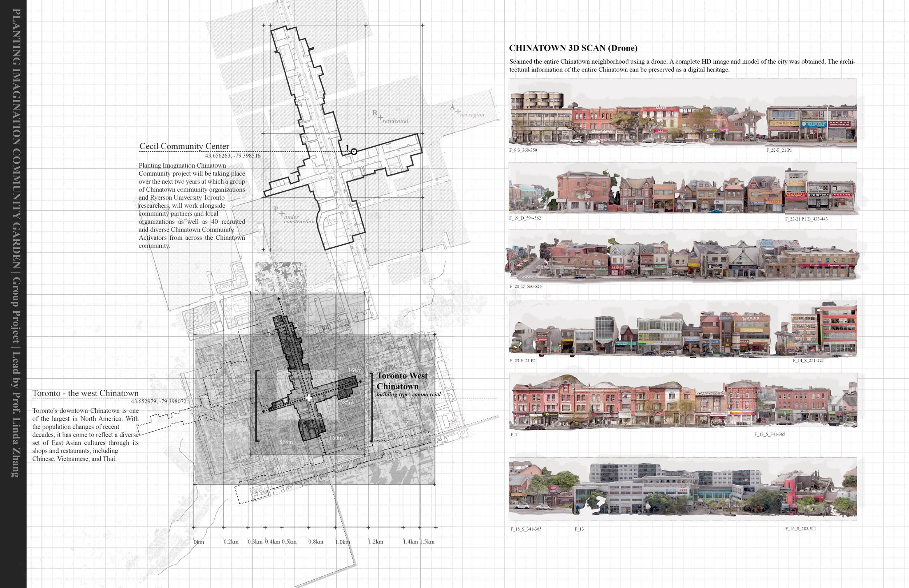909x588 pixels.
Task: Click the circled marker numbered 1
Action: 353,152
